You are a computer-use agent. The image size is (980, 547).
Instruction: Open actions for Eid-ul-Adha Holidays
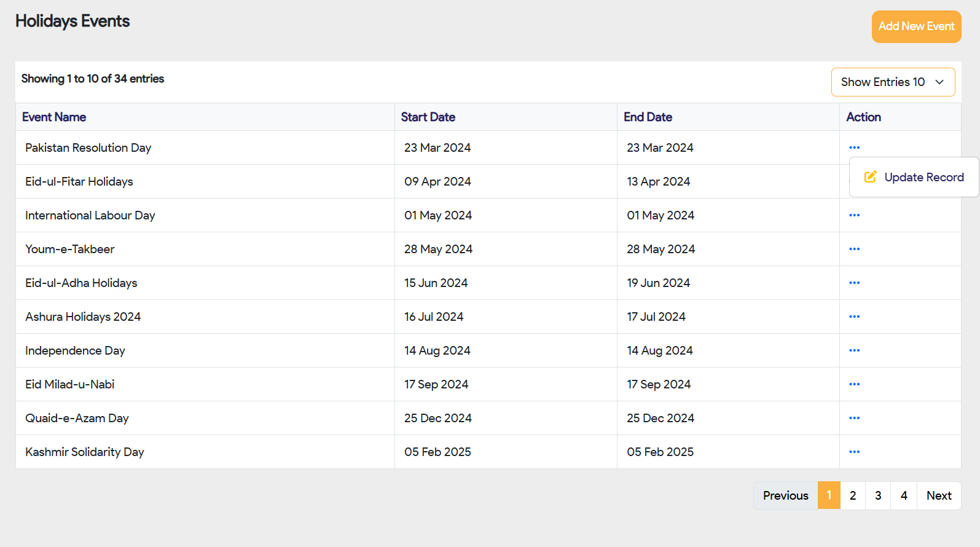(854, 283)
